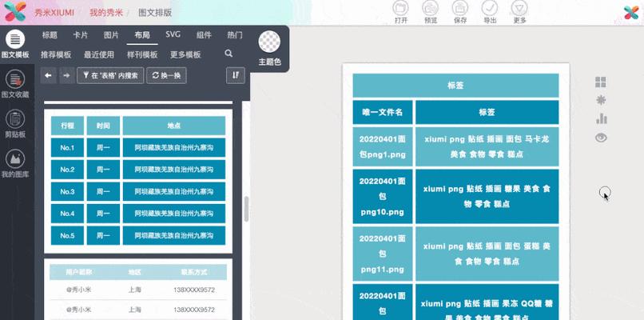The image size is (644, 320).
Task: Click the template list vertical scrollbar handle
Action: point(246,209)
